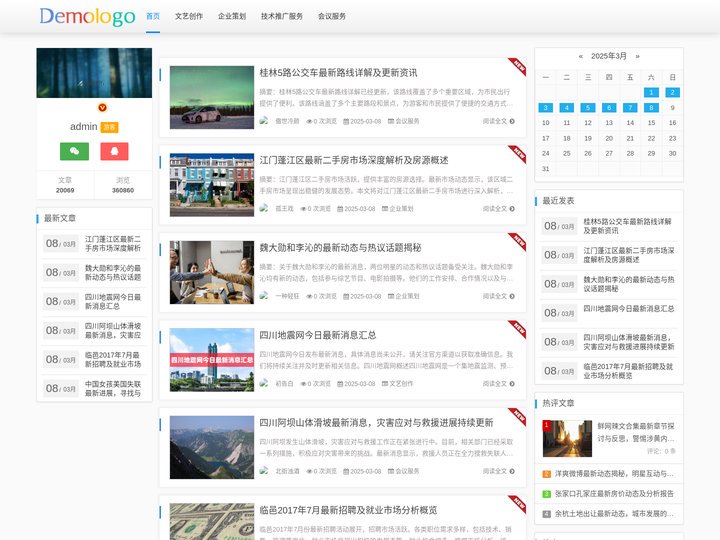Image resolution: width=720 pixels, height=540 pixels.
Task: Click author avatar on 桂林5路公交车 article
Action: [x=264, y=121]
